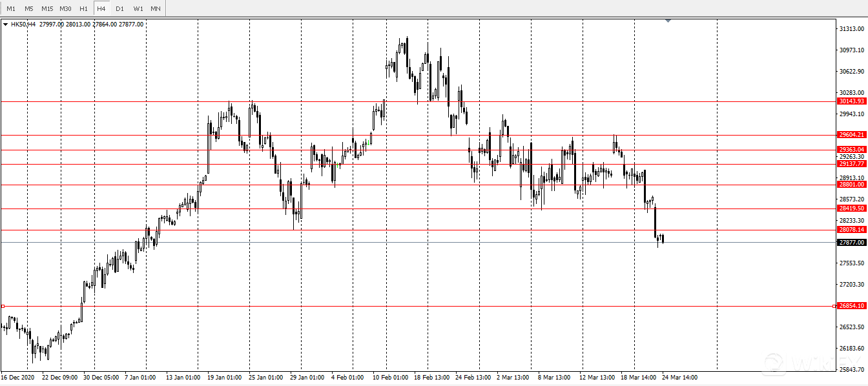Toggle the active H4 timeframe button

click(101, 8)
